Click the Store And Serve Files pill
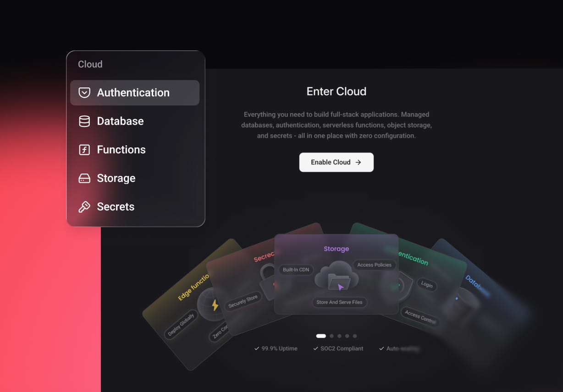Image resolution: width=563 pixels, height=392 pixels. [339, 302]
